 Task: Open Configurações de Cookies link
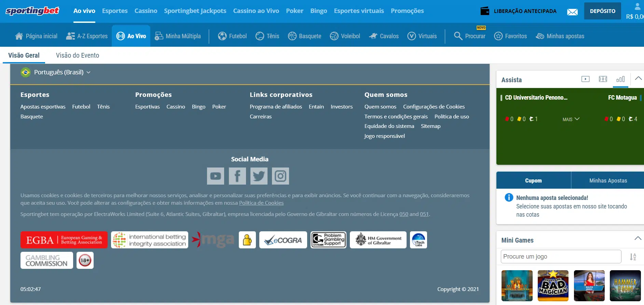[x=434, y=107]
